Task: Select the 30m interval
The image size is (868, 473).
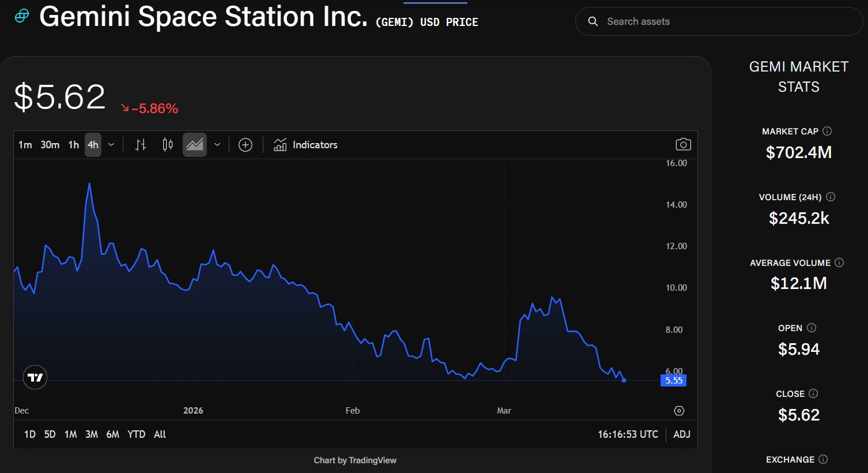Action: pyautogui.click(x=50, y=145)
